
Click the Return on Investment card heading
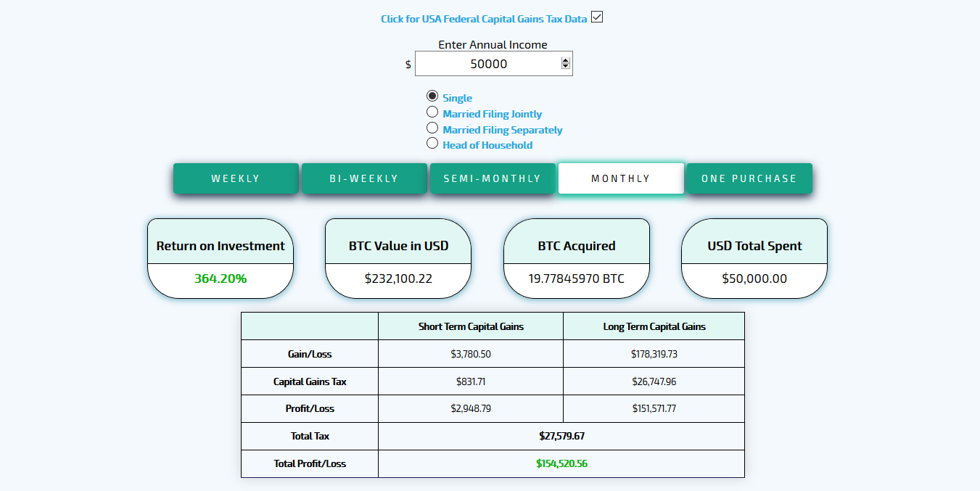coord(221,246)
